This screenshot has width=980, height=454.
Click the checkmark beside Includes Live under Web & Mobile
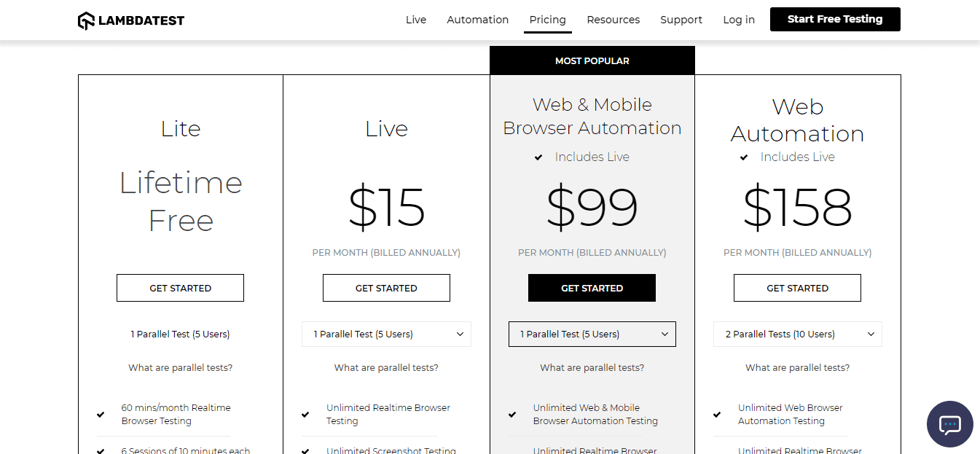pos(538,157)
